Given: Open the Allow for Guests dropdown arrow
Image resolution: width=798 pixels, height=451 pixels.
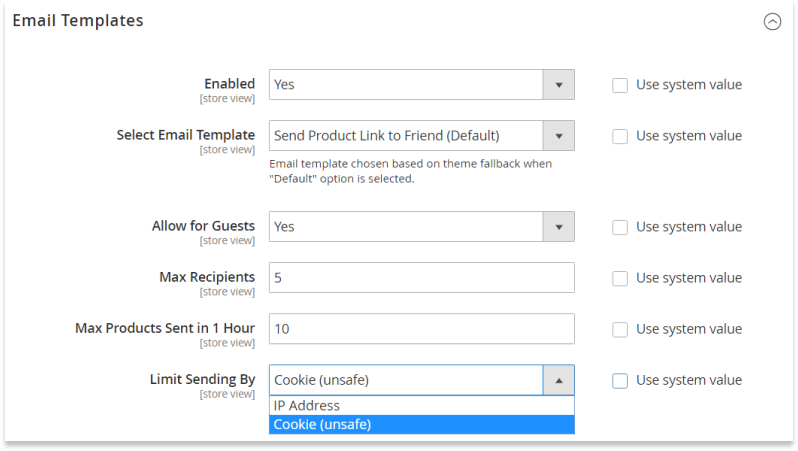Looking at the screenshot, I should click(559, 227).
